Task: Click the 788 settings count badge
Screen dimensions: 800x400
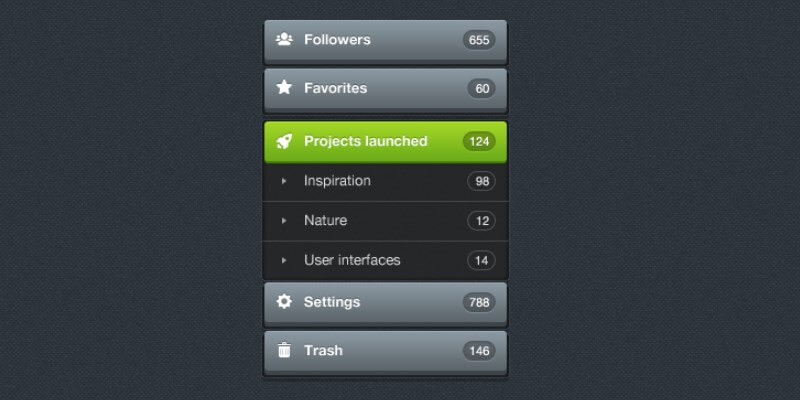Action: [479, 301]
